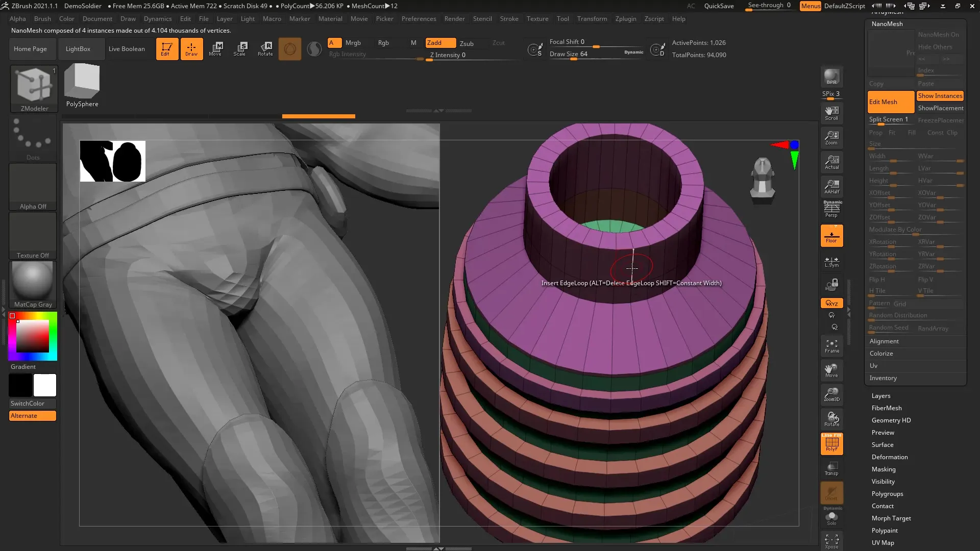This screenshot has height=551, width=980.
Task: Expand the Polygroups subpalette
Action: (887, 494)
